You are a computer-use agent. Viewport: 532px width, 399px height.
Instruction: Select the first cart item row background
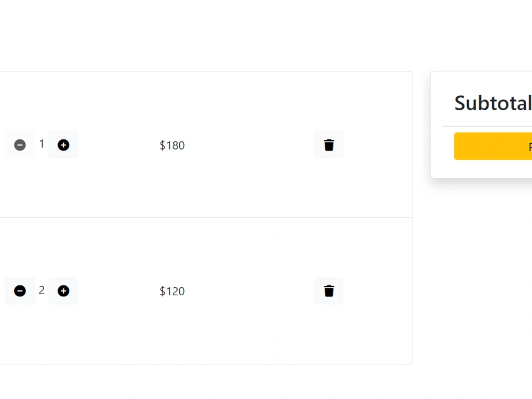[x=206, y=145]
